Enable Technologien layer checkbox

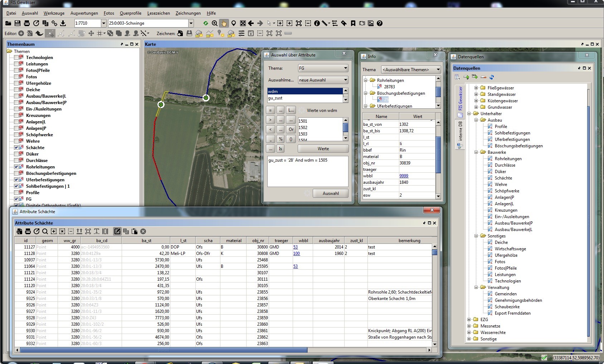click(16, 58)
